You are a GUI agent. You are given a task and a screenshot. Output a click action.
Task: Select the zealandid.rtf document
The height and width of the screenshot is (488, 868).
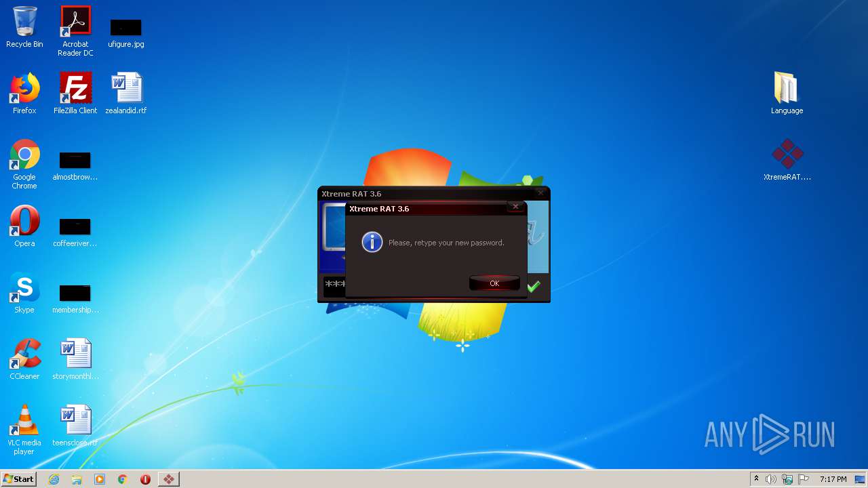[x=126, y=94]
